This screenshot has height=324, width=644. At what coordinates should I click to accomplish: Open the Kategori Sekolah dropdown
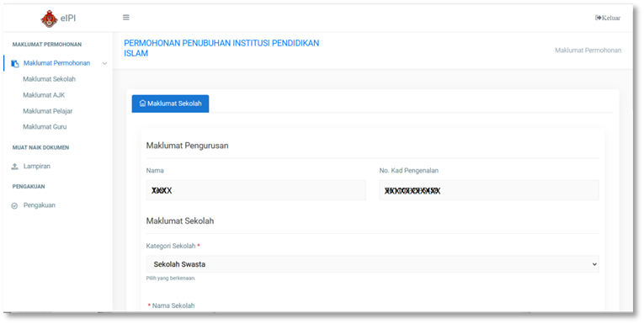click(x=372, y=264)
